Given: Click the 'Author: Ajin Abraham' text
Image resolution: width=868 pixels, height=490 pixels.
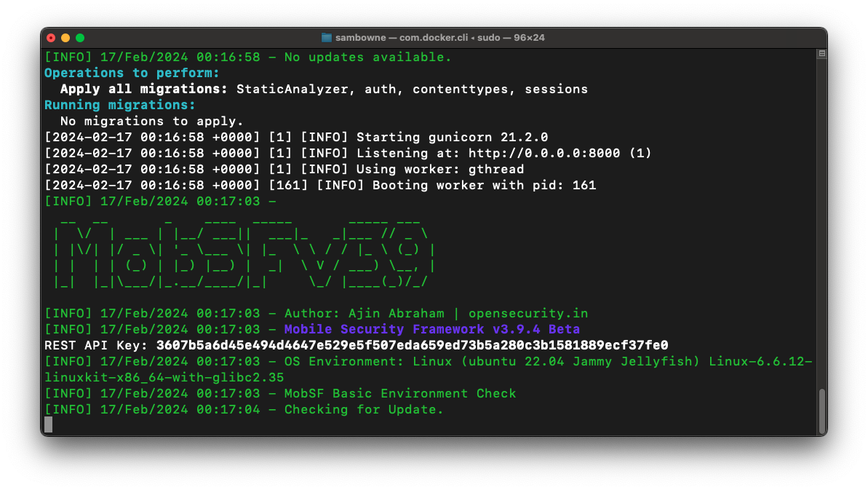Looking at the screenshot, I should click(365, 314).
